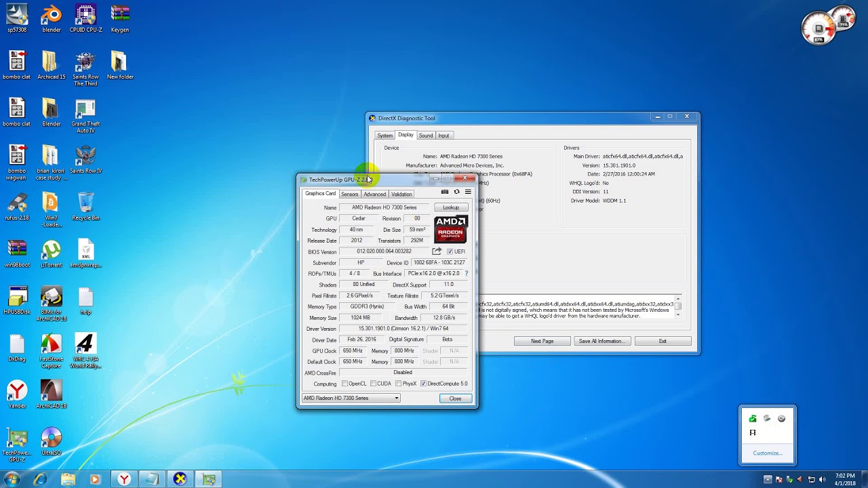
Task: Select the Yandex desktop shortcut
Action: [x=17, y=394]
